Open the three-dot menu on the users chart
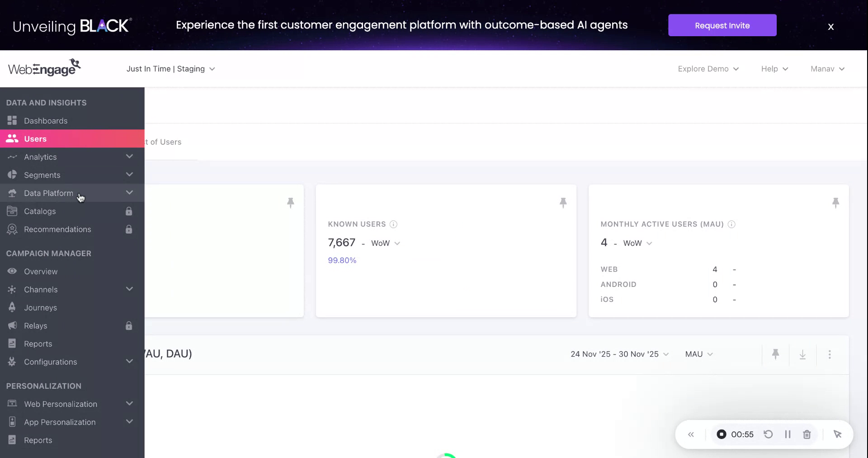The width and height of the screenshot is (868, 458). coord(830,354)
